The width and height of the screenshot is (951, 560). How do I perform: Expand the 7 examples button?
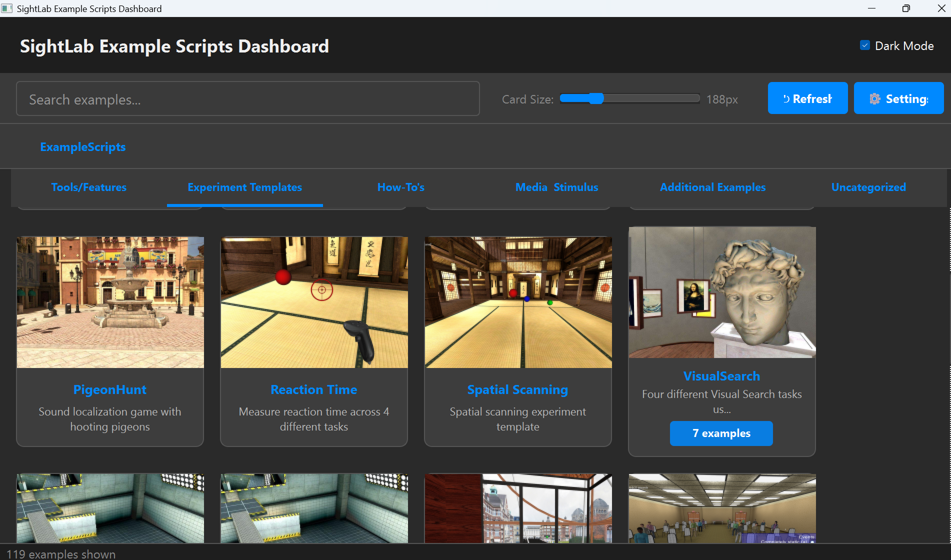(x=721, y=433)
